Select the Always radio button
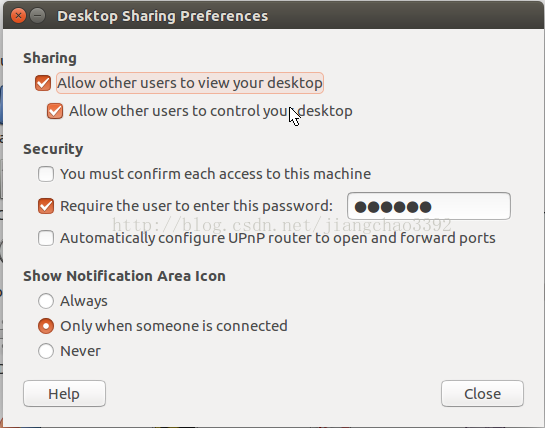This screenshot has width=545, height=428. 46,301
